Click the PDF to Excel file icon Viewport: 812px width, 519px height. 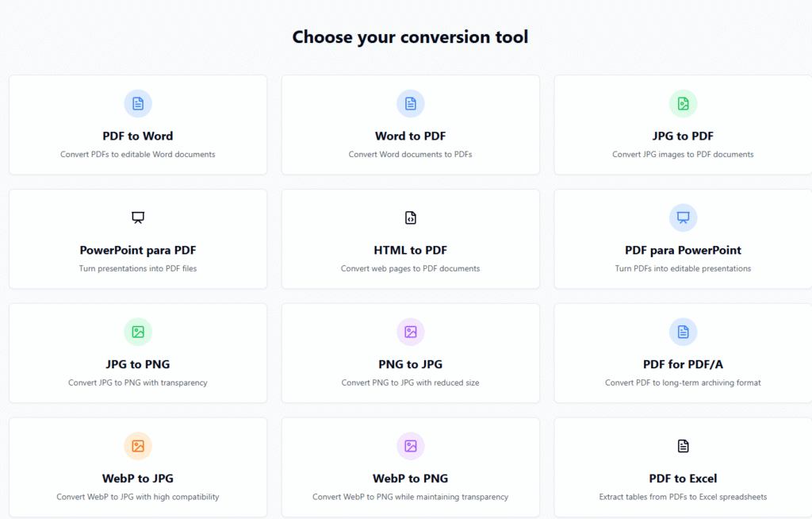[683, 446]
